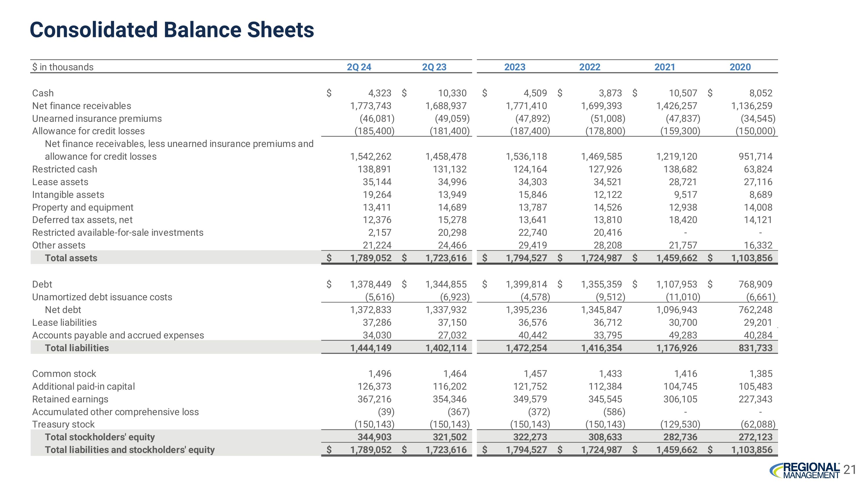Click the 2020 column header
Viewport: 868px width, 488px height.
pos(740,67)
